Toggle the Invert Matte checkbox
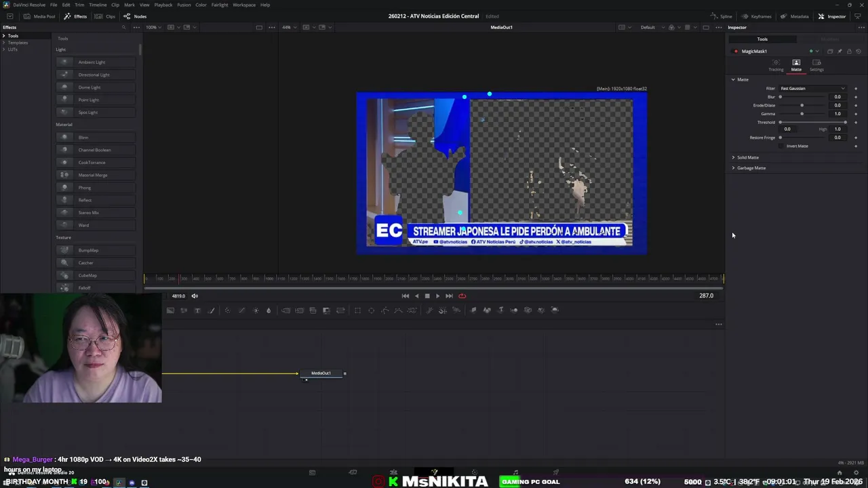 (782, 146)
